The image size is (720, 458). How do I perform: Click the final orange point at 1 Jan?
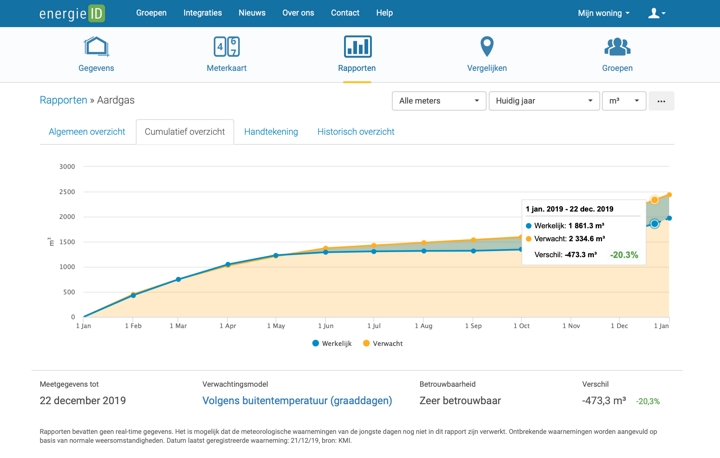click(x=669, y=195)
